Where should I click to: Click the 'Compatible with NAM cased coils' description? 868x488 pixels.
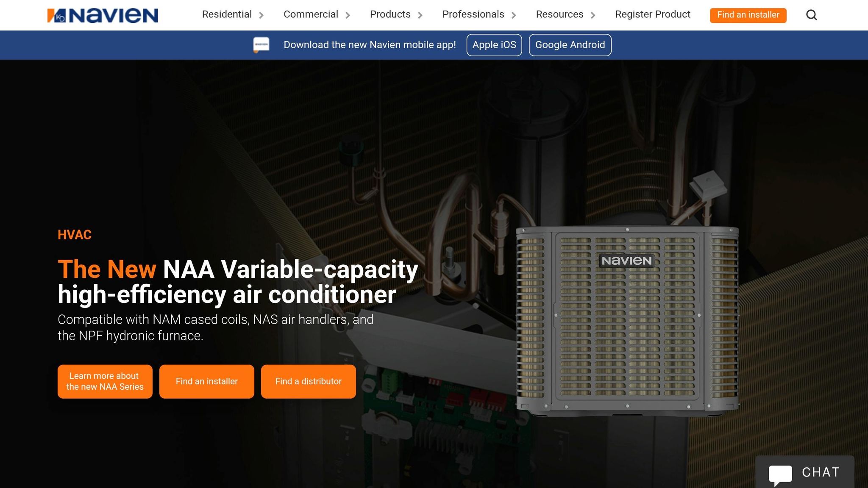pyautogui.click(x=215, y=327)
